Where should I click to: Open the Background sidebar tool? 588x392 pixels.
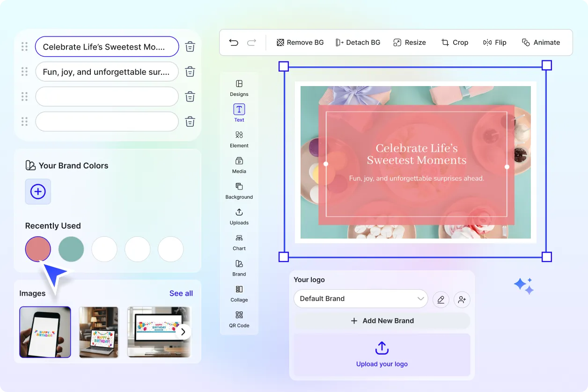[239, 190]
